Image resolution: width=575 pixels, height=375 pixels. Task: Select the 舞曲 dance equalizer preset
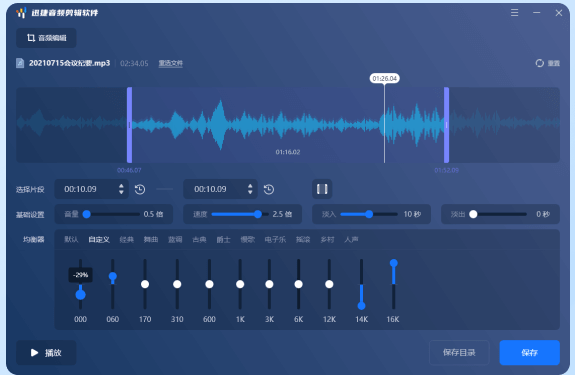151,239
